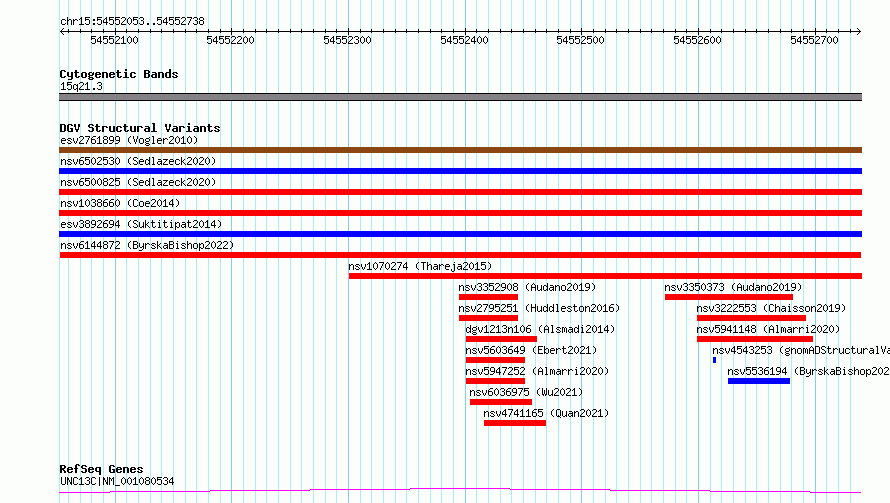Open nsv3222553 (Chaisson2019) label
Image resolution: width=890 pixels, height=503 pixels.
(771, 308)
